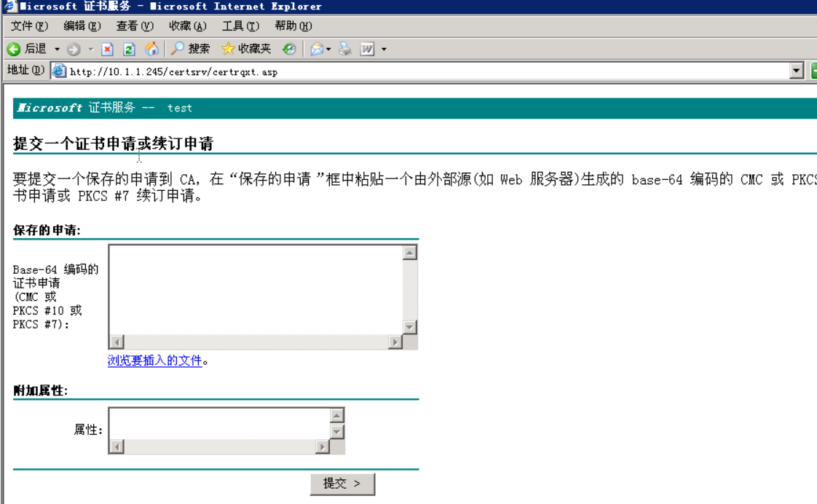The width and height of the screenshot is (817, 504).
Task: Open the 工具(T) menu
Action: (x=240, y=26)
